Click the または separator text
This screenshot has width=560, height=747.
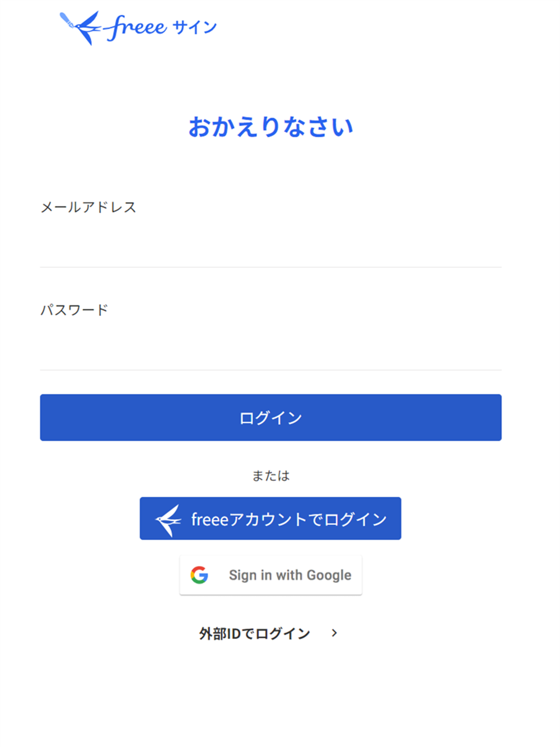(x=270, y=475)
